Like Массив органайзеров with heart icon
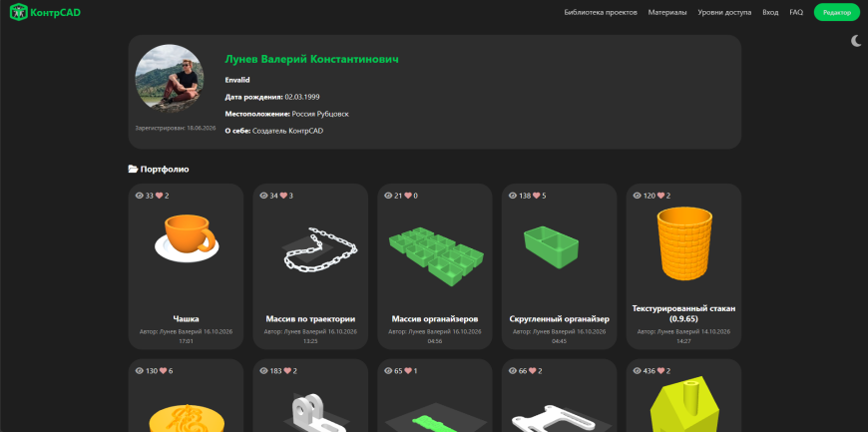This screenshot has width=868, height=432. [408, 196]
